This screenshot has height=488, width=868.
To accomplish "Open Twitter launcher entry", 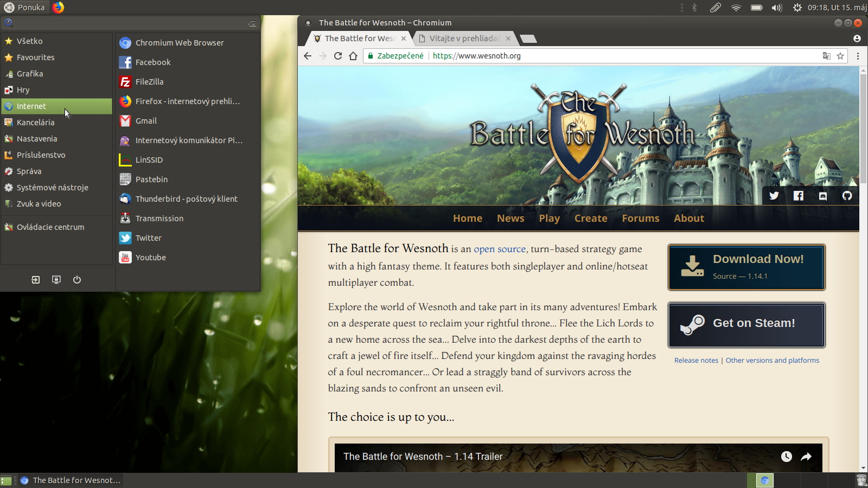I will (187, 238).
